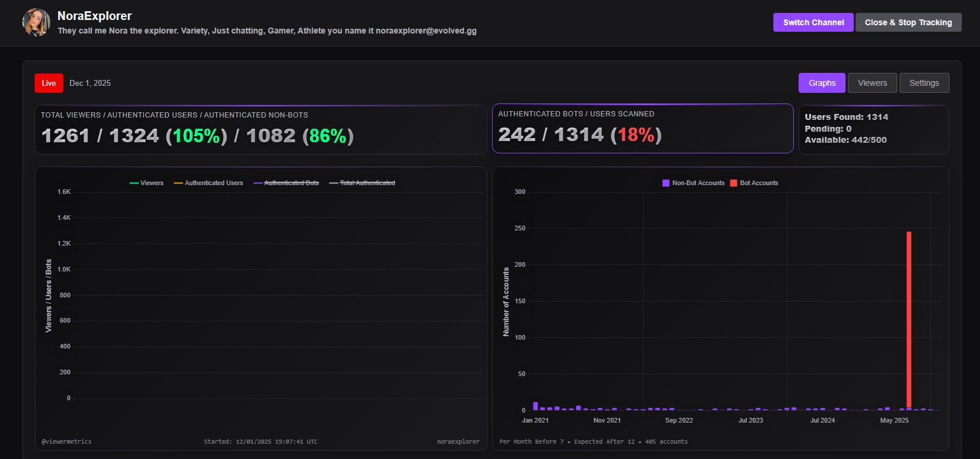Click the Per Month Before 7 footer text
The width and height of the screenshot is (980, 459).
click(594, 441)
